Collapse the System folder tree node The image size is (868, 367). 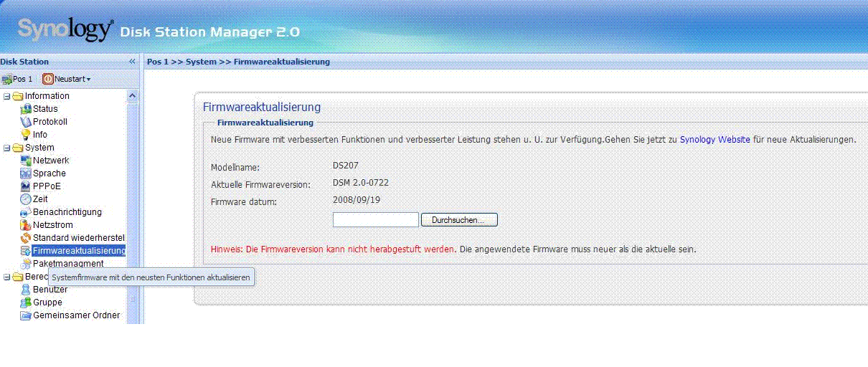(7, 148)
